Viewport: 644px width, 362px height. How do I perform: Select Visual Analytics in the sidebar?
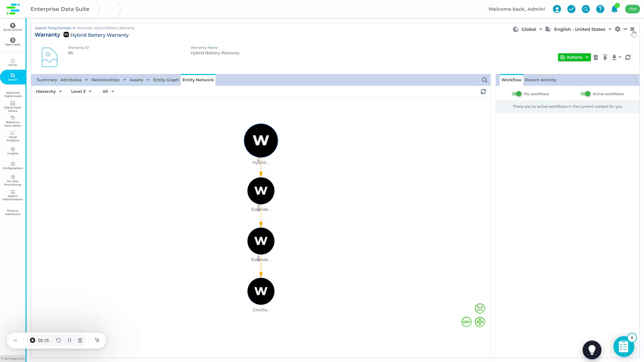(12, 136)
